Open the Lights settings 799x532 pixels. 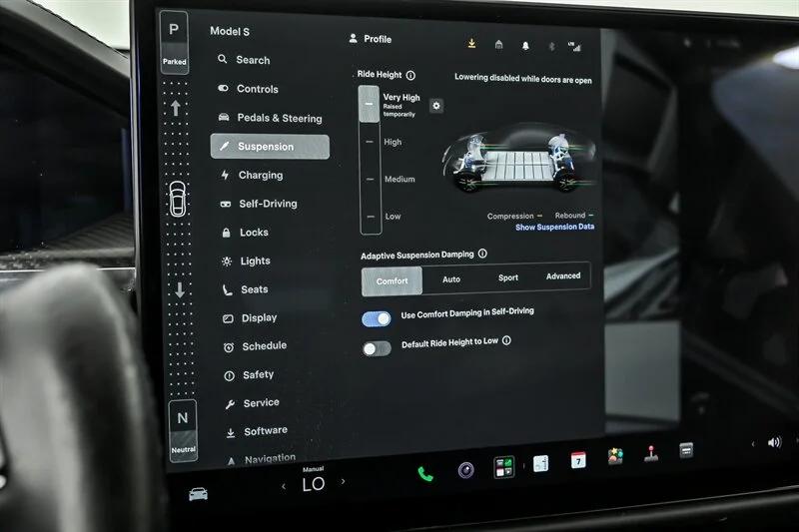[x=246, y=261]
